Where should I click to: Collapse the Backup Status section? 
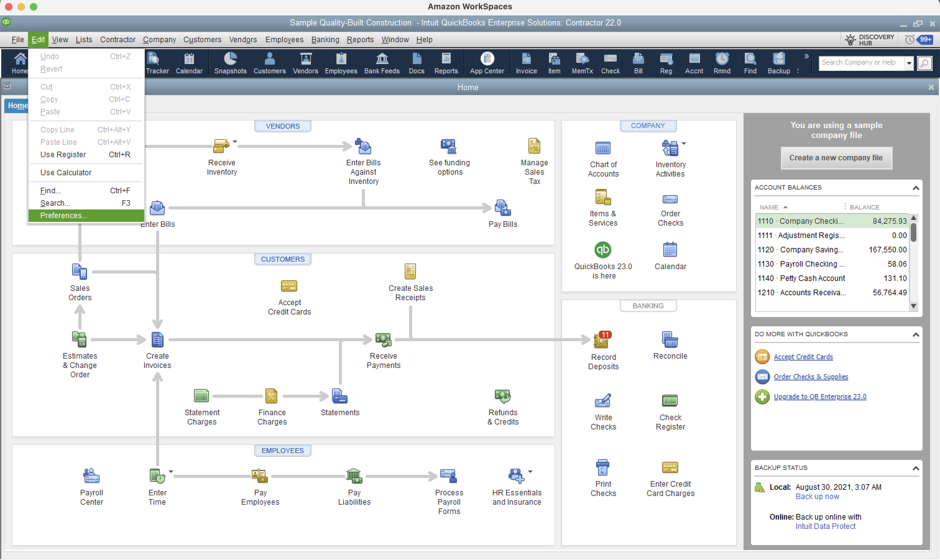click(x=915, y=468)
